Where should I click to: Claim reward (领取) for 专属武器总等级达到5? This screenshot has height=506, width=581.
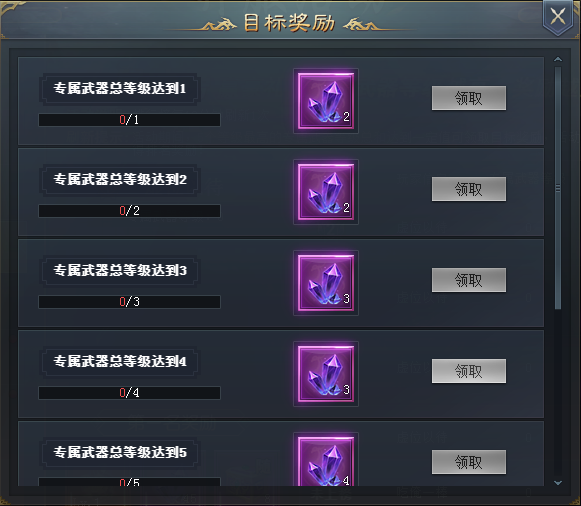[469, 462]
